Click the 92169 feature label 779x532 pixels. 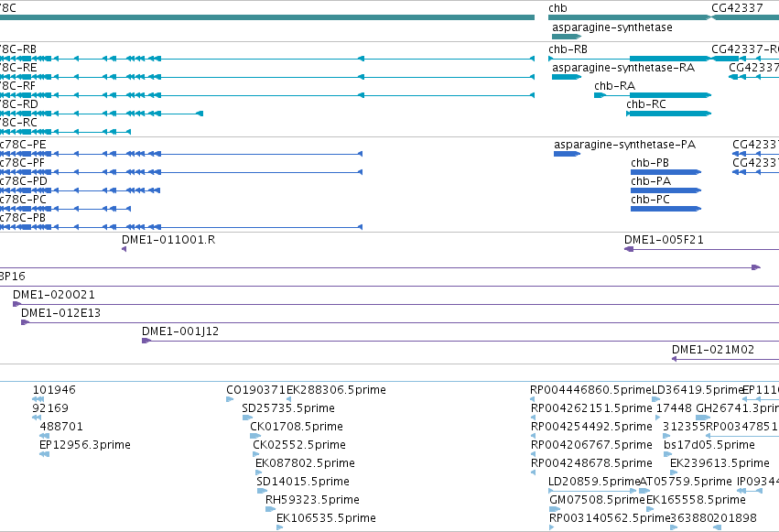[x=50, y=408]
